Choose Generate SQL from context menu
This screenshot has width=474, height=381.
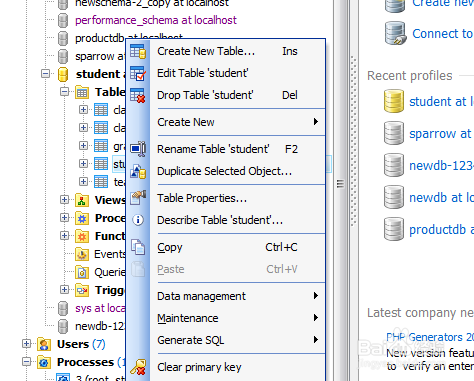click(x=237, y=340)
